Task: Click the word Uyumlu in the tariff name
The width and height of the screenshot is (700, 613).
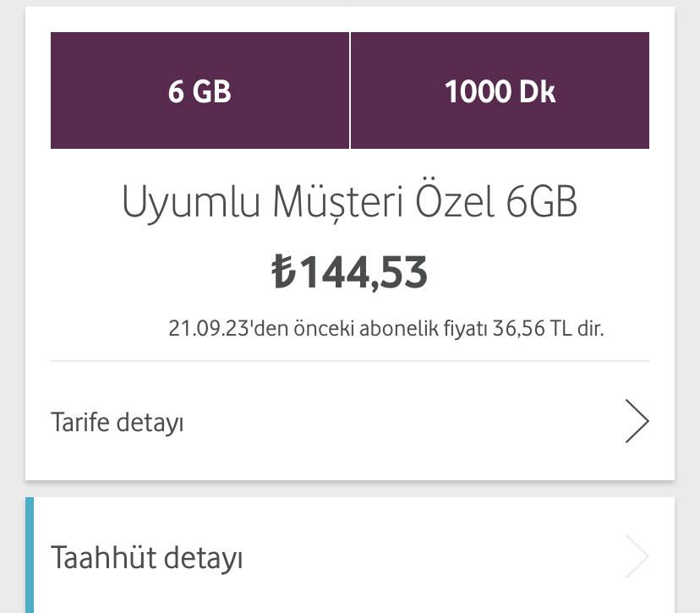Action: (x=191, y=203)
